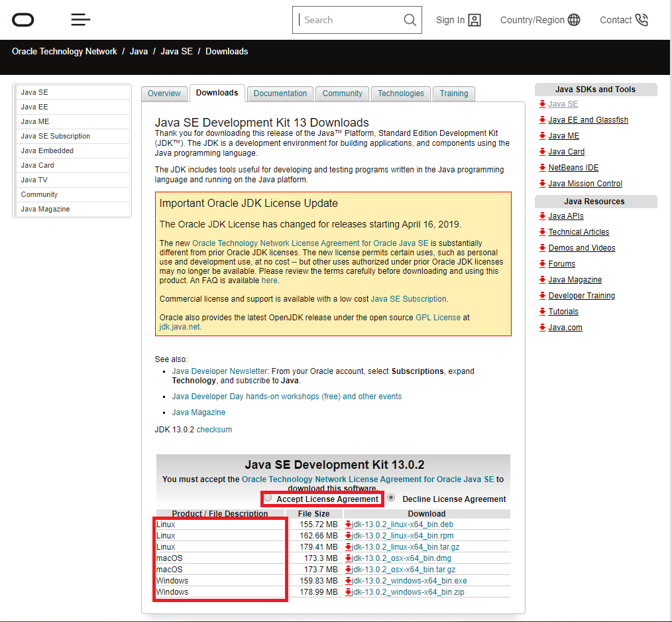This screenshot has width=672, height=622.
Task: Open Java Developer Day workshops link
Action: pyautogui.click(x=287, y=397)
